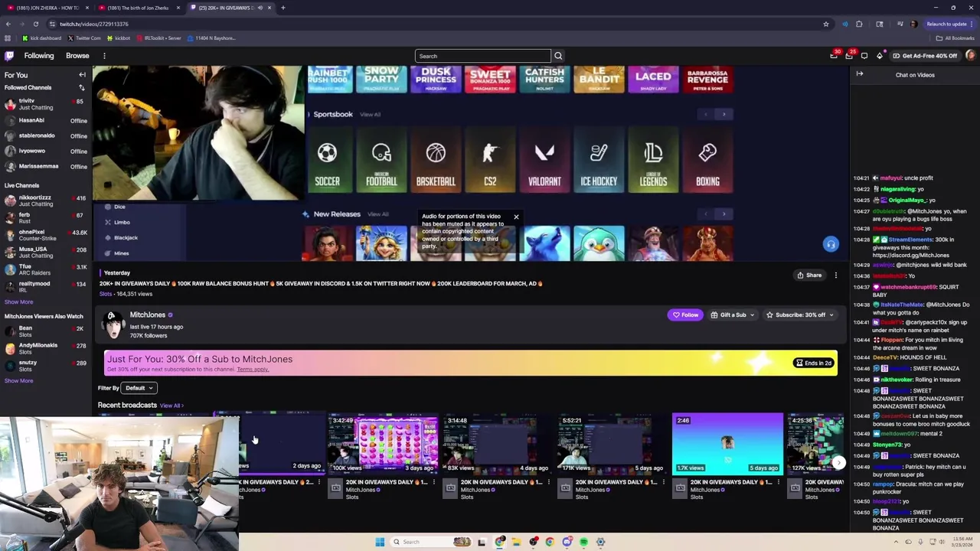This screenshot has height=551, width=980.
Task: Show more live channels in the sidebar
Action: point(19,302)
